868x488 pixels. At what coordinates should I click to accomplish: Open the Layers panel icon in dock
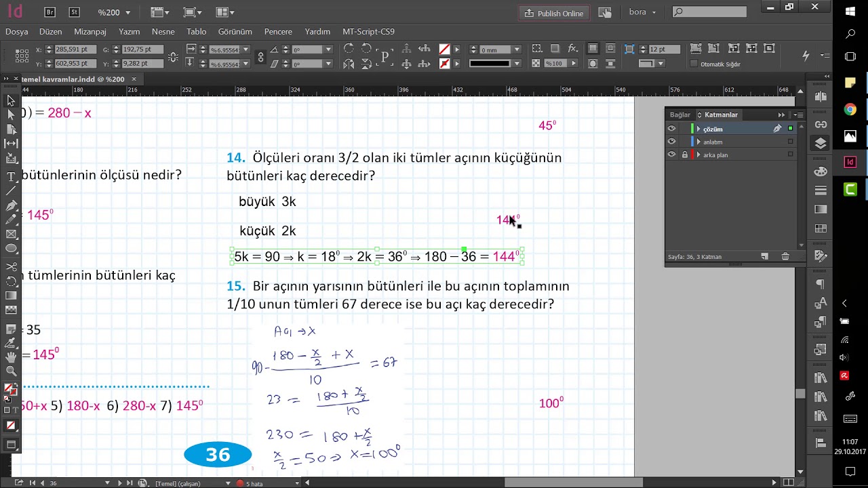821,143
